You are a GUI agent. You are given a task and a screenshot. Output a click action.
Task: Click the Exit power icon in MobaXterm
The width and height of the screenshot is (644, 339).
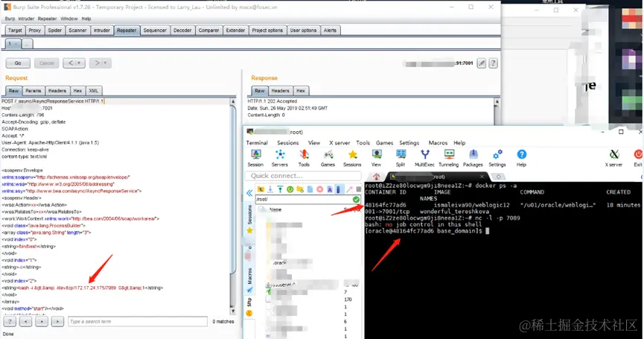638,158
